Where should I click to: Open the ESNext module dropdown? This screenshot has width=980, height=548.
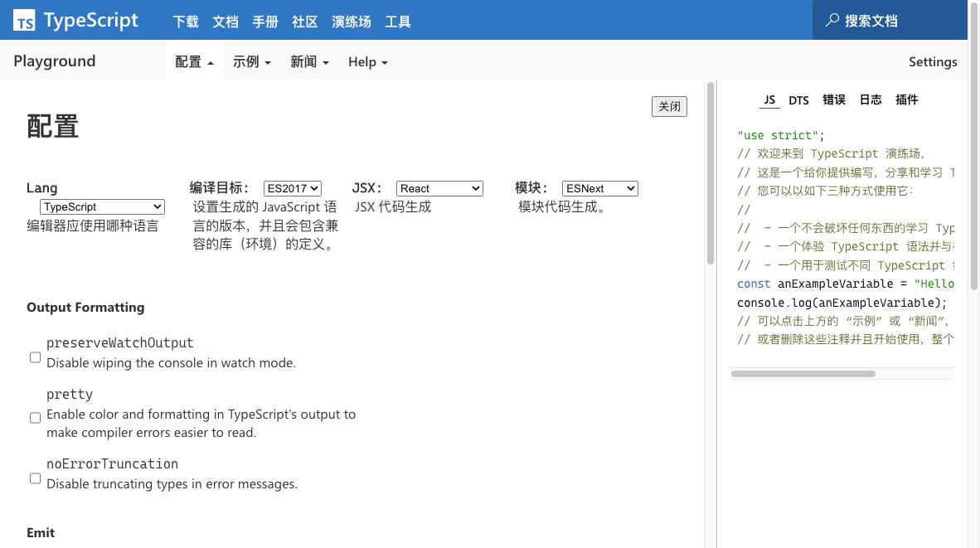tap(599, 189)
